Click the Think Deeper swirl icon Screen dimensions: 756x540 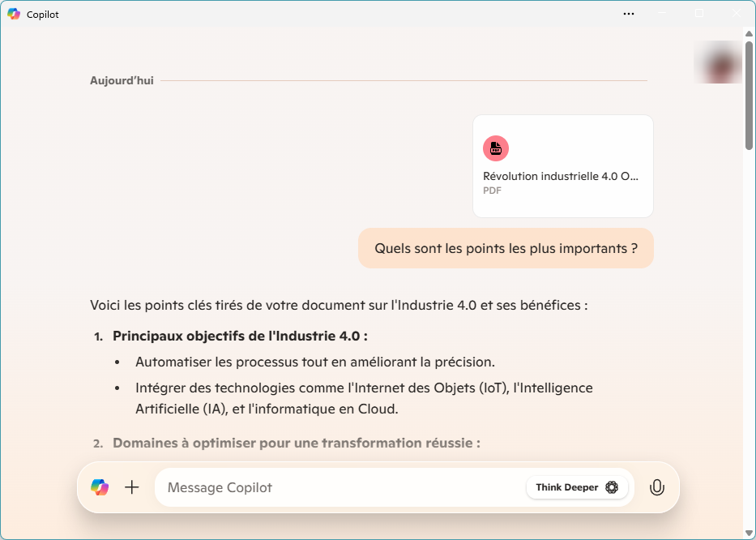[611, 487]
